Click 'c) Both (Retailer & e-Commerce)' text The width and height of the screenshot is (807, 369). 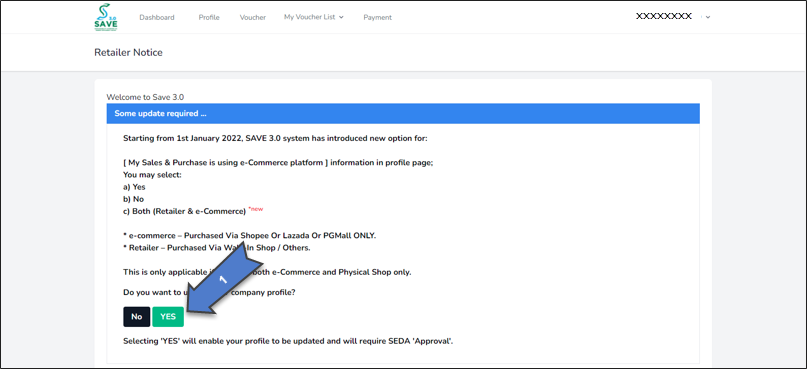pos(185,212)
